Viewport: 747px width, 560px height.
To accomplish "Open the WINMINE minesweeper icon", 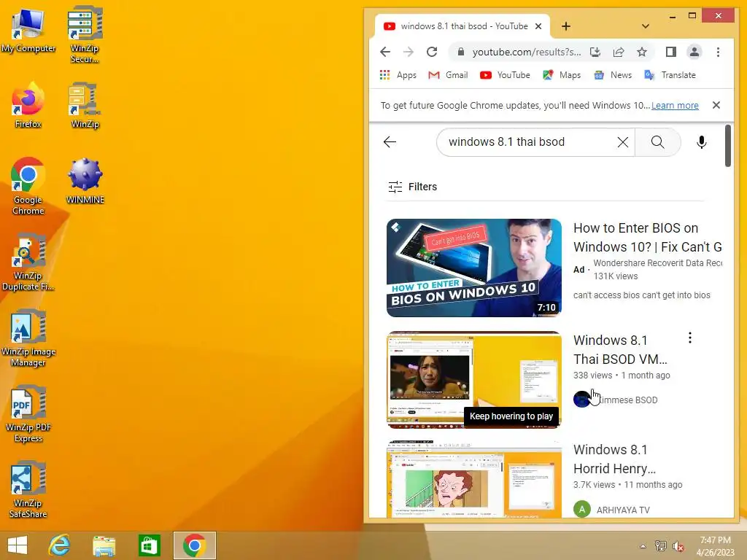I will click(85, 182).
